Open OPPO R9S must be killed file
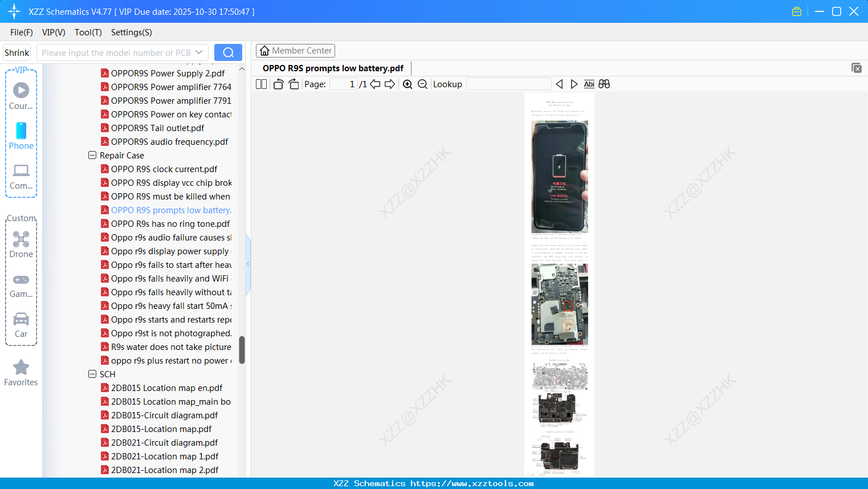Viewport: 868px width, 489px height. click(x=166, y=196)
